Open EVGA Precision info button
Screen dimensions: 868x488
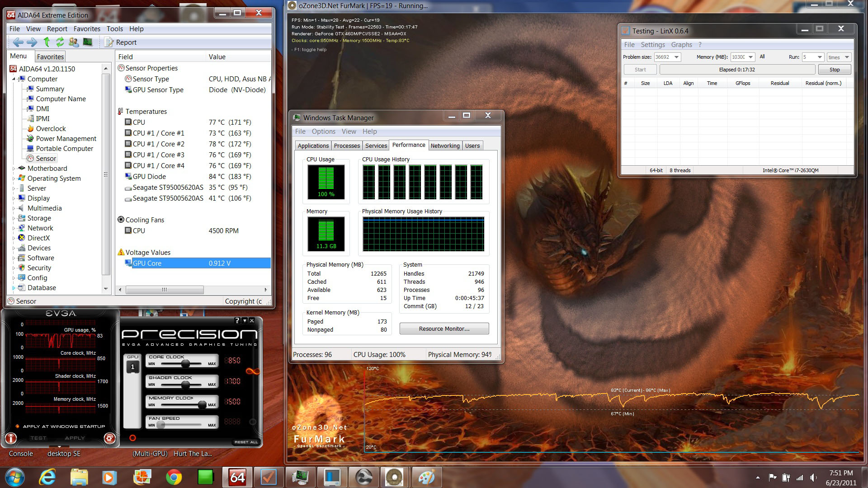point(11,438)
